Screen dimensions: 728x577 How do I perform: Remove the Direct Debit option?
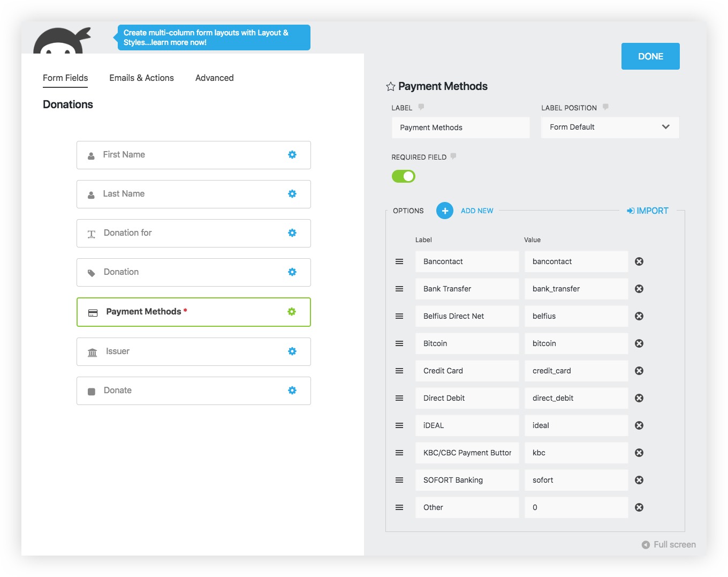tap(639, 398)
